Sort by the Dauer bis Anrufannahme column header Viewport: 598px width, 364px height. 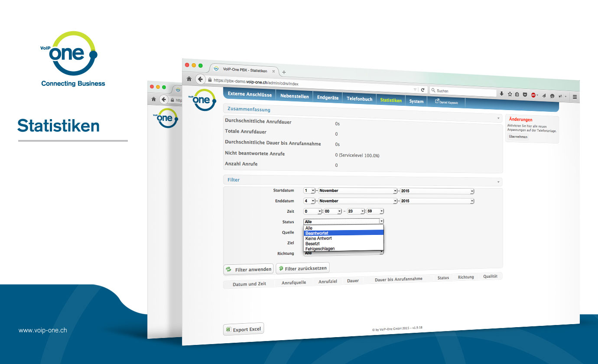coord(399,279)
